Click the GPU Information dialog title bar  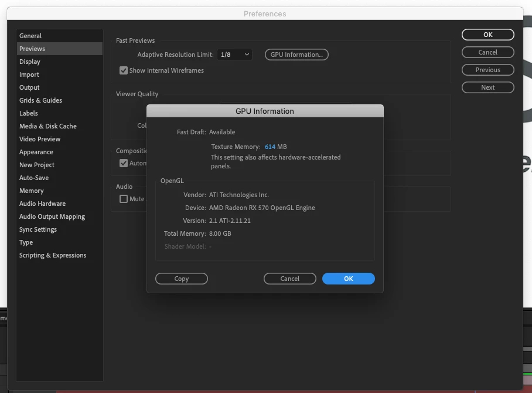265,111
